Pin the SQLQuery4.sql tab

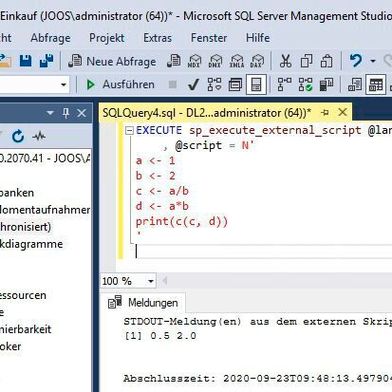[325, 113]
